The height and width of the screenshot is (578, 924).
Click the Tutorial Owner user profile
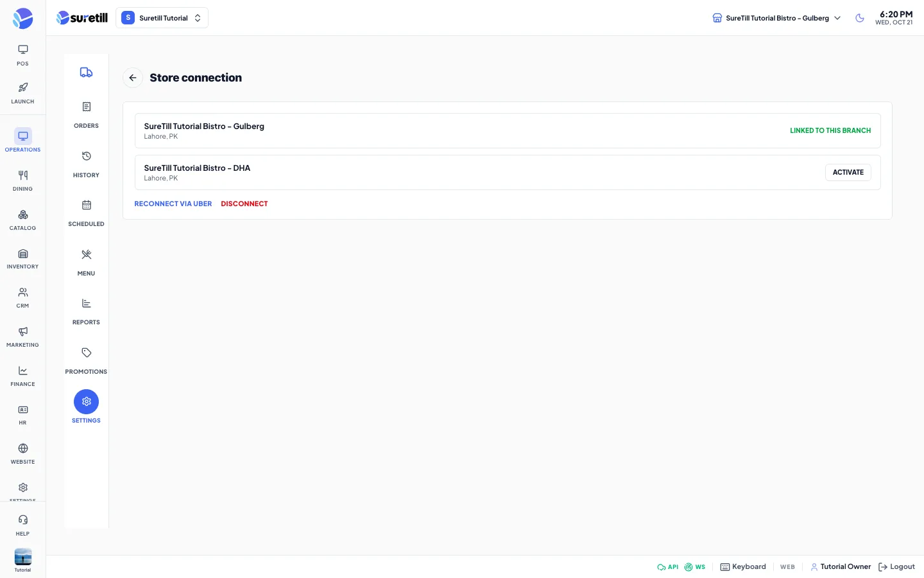(841, 567)
